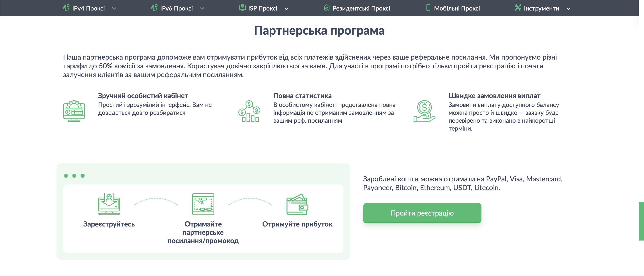Open the Резидентські Проксі menu item
Screen dimensions: 644x276
(x=361, y=8)
